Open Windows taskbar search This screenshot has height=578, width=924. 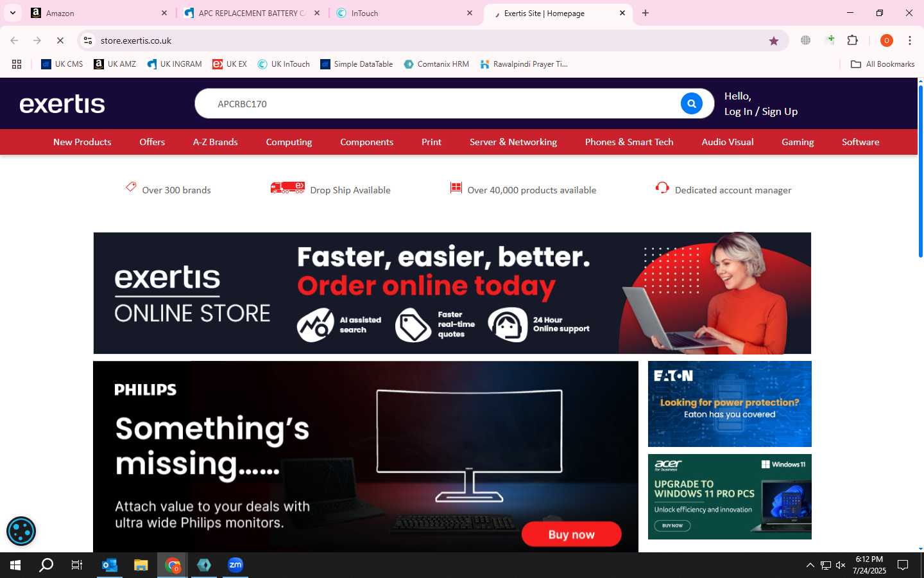point(46,565)
